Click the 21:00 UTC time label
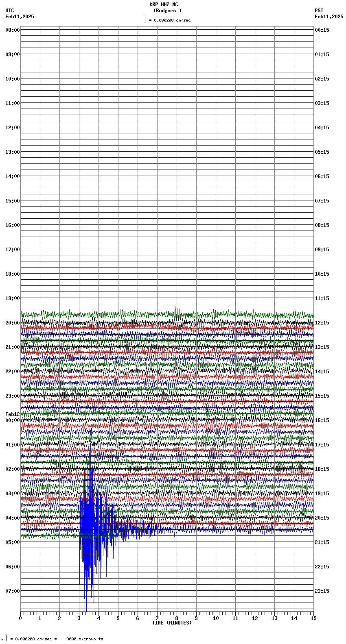346x644 pixels. tap(13, 347)
